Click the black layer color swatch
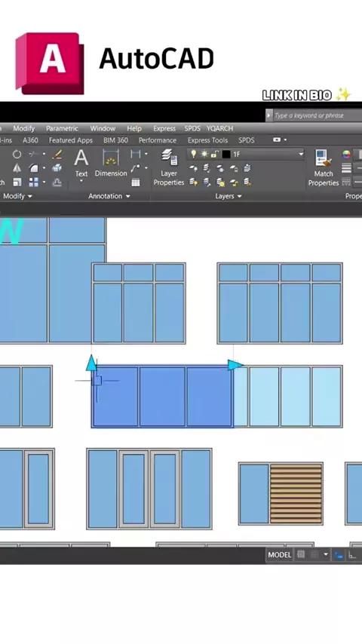 point(226,155)
